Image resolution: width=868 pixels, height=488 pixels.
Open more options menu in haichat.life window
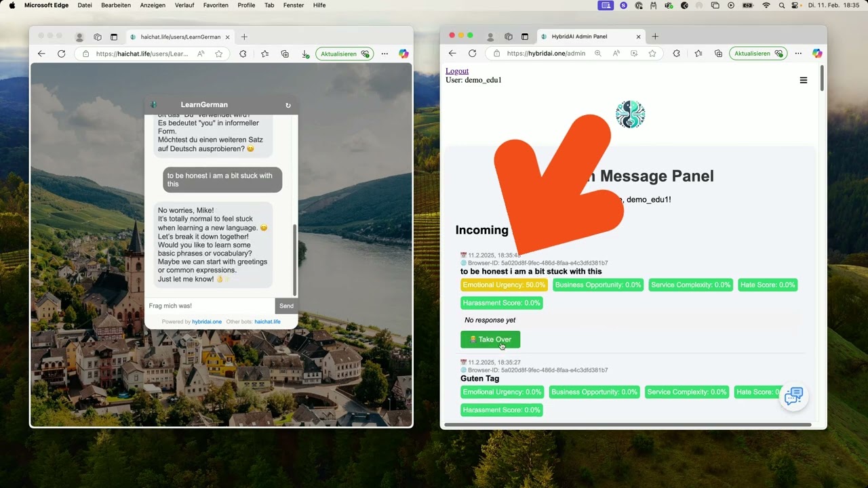[x=385, y=54]
